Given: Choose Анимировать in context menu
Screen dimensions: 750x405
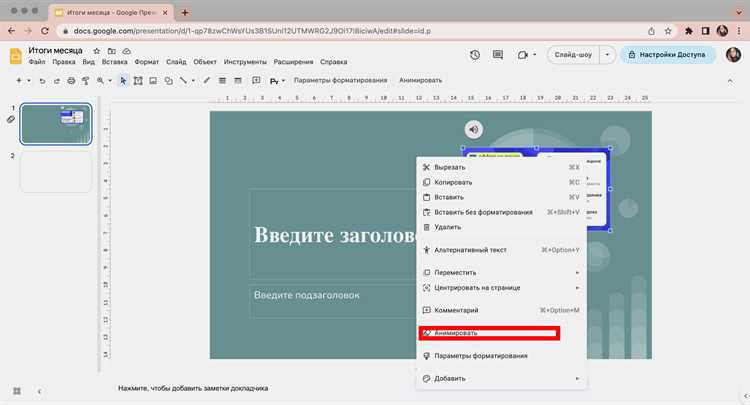Looking at the screenshot, I should pos(501,333).
